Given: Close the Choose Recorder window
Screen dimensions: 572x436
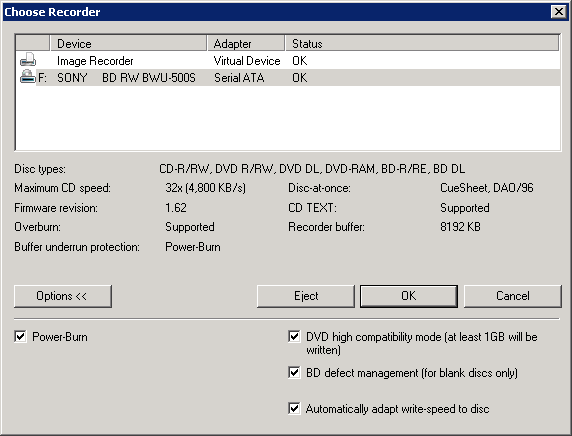Looking at the screenshot, I should pyautogui.click(x=559, y=12).
